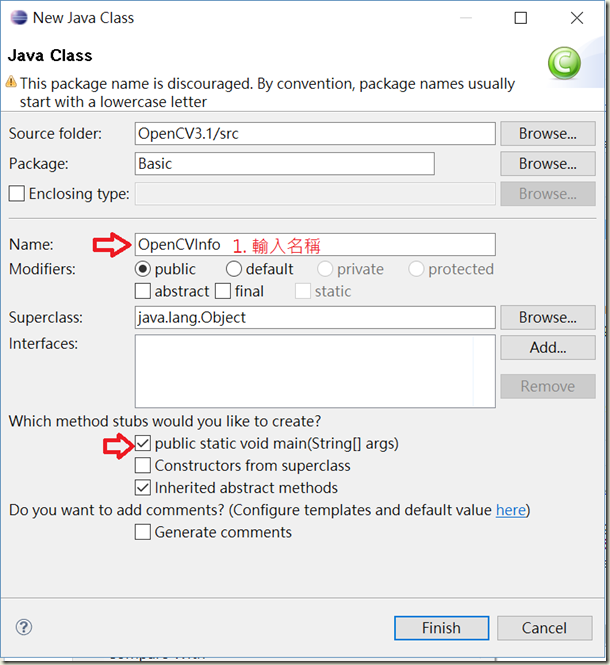This screenshot has width=610, height=665.
Task: Click the Eclipse icon in title bar
Action: tap(19, 18)
